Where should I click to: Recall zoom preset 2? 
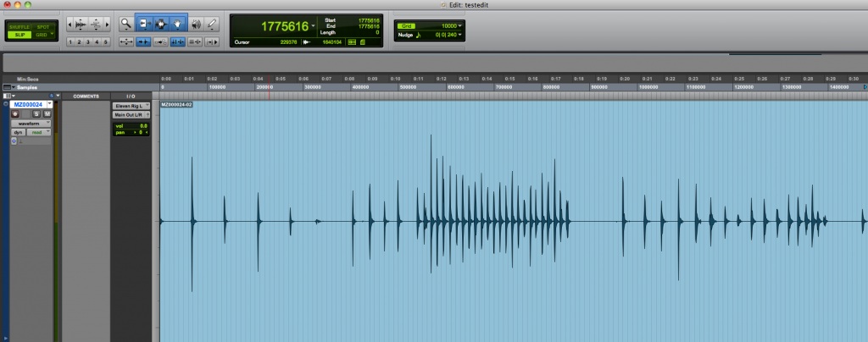tap(79, 42)
